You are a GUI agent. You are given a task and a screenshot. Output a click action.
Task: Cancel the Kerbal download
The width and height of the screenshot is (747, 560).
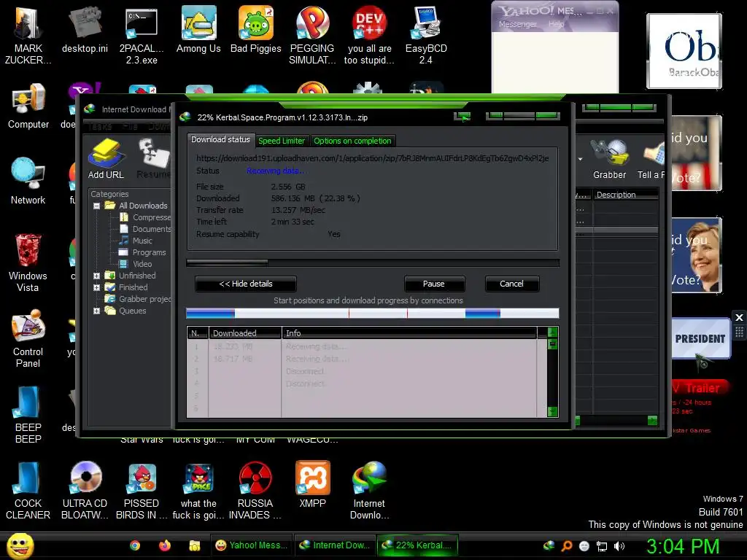tap(511, 284)
